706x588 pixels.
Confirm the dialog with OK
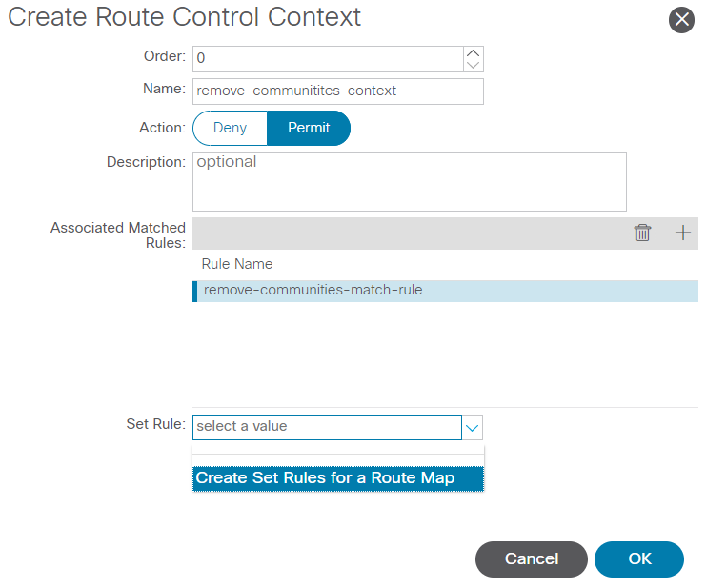[x=639, y=558]
